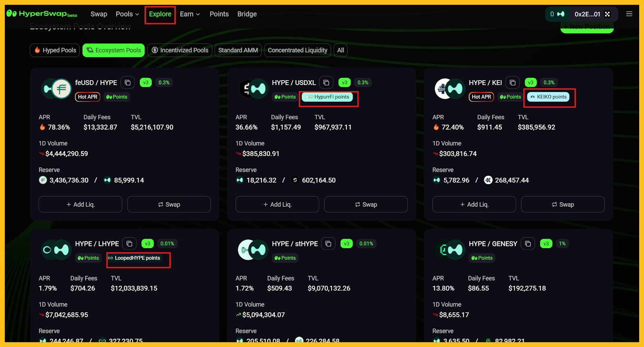Image resolution: width=644 pixels, height=347 pixels.
Task: Click copy icon beside HYPE / GENESY
Action: tap(528, 244)
